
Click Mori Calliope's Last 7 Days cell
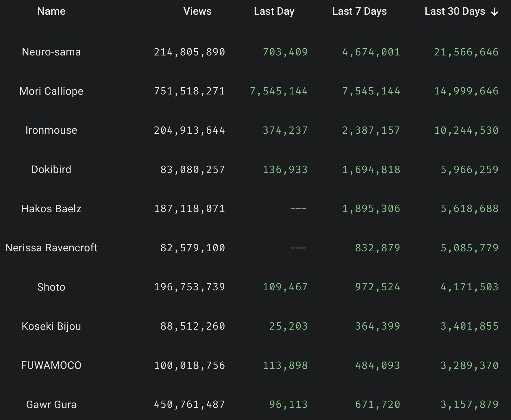[x=371, y=91]
